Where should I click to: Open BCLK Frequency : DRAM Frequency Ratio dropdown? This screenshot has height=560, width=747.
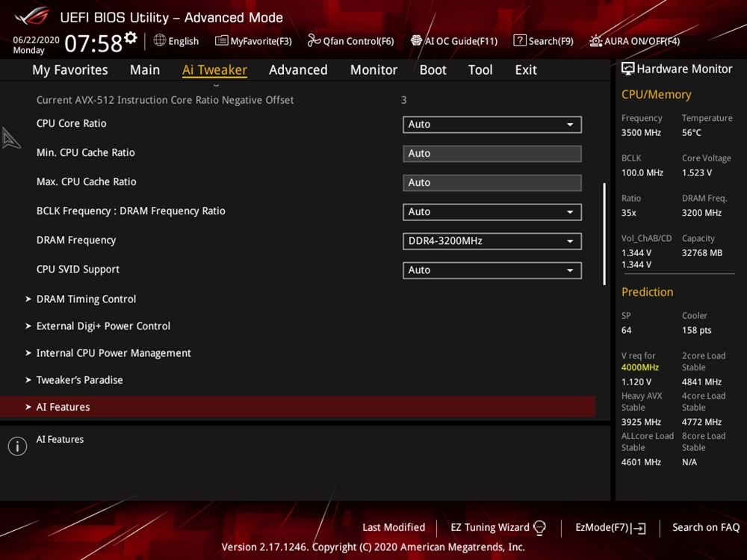click(492, 212)
